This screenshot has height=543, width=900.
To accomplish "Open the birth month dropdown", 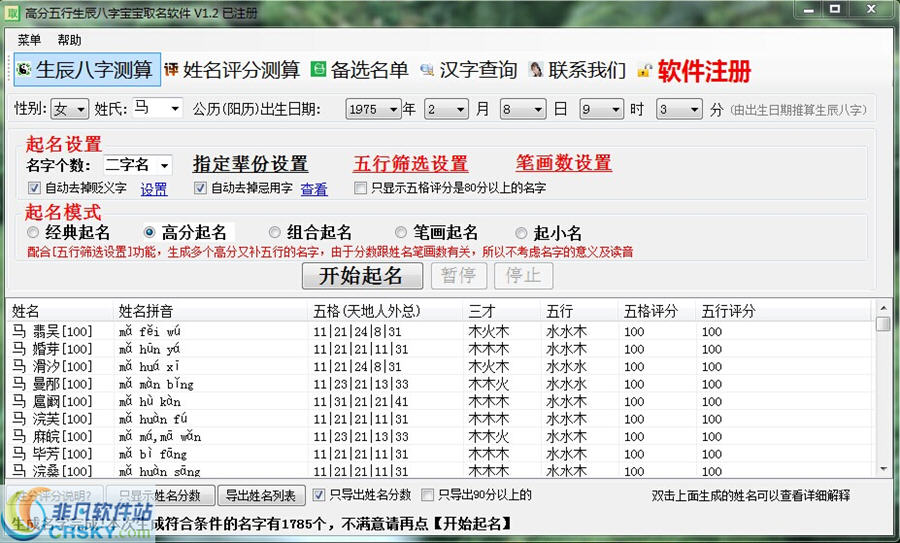I will click(x=460, y=109).
